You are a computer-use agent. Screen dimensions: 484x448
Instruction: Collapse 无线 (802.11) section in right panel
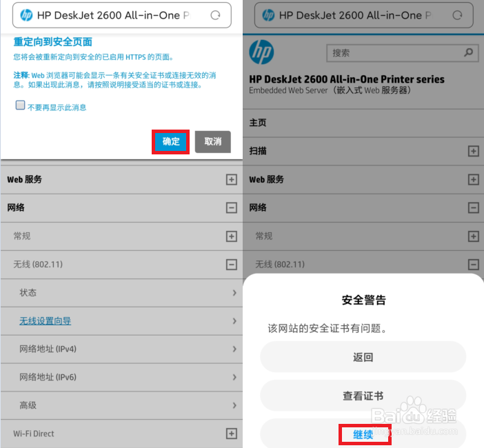pos(473,265)
